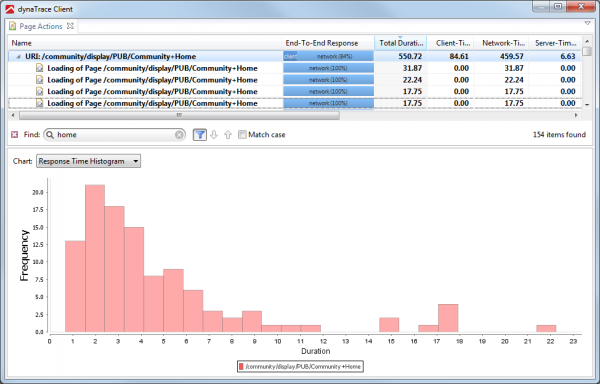This screenshot has height=384, width=600.
Task: Click the 6.63 server time cell
Action: pos(567,56)
